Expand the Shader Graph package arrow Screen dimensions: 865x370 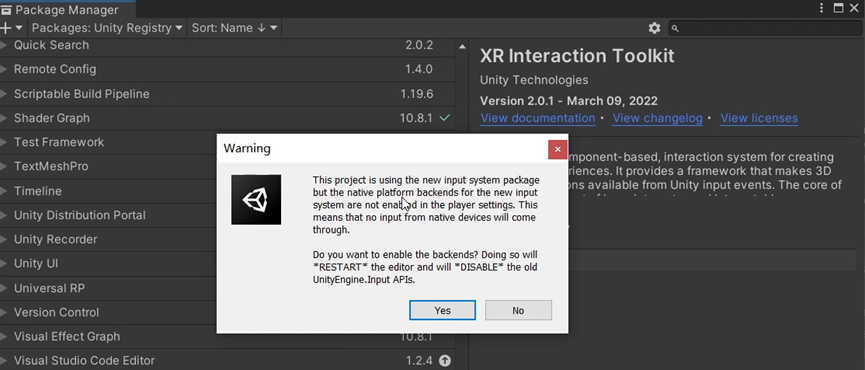tap(3, 117)
